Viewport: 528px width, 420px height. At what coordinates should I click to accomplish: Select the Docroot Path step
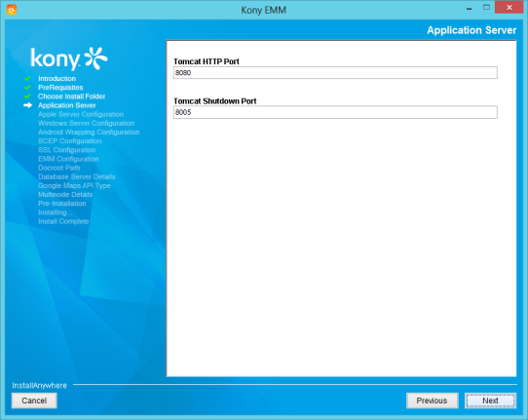coord(58,168)
